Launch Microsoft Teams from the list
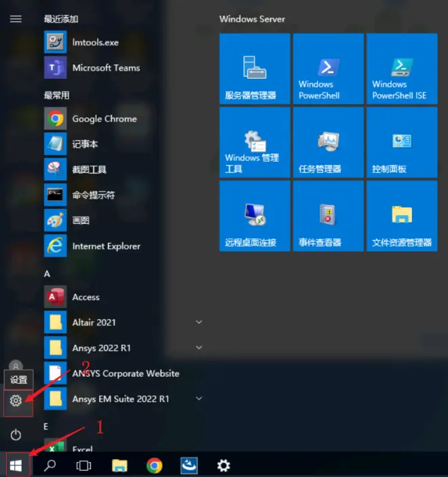The width and height of the screenshot is (448, 477). click(x=124, y=68)
